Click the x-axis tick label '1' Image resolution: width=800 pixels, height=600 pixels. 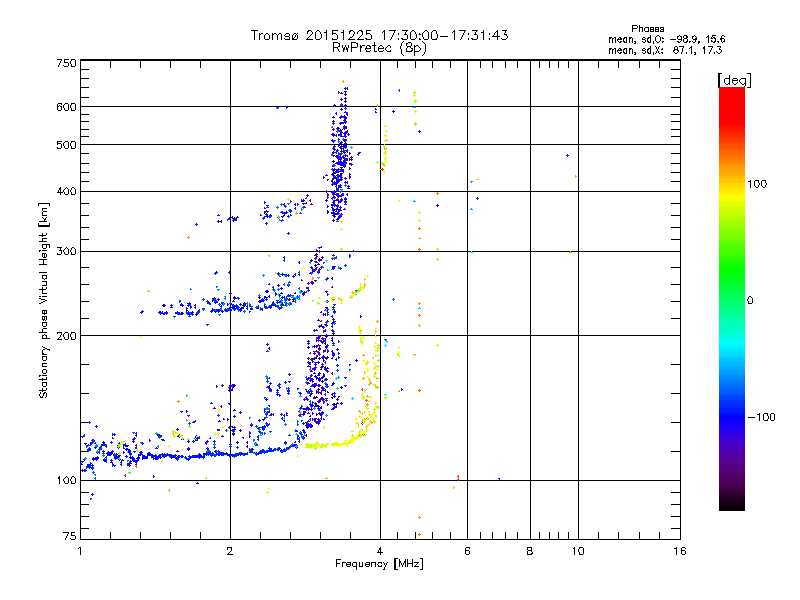click(81, 551)
